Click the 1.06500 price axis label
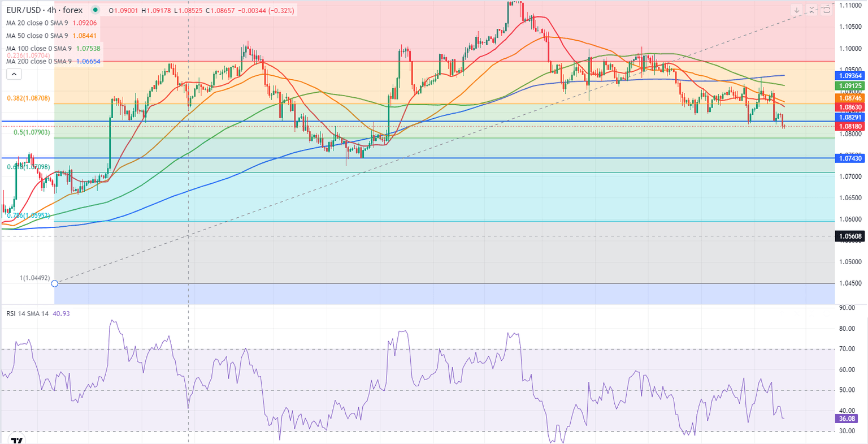868x444 pixels. coord(850,197)
